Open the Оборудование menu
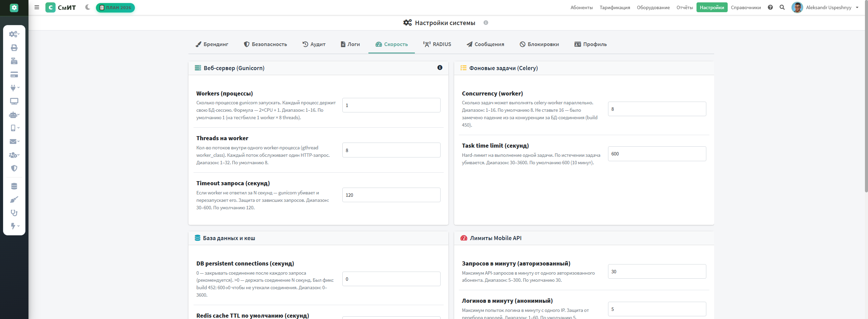Image resolution: width=868 pixels, height=319 pixels. coord(653,7)
